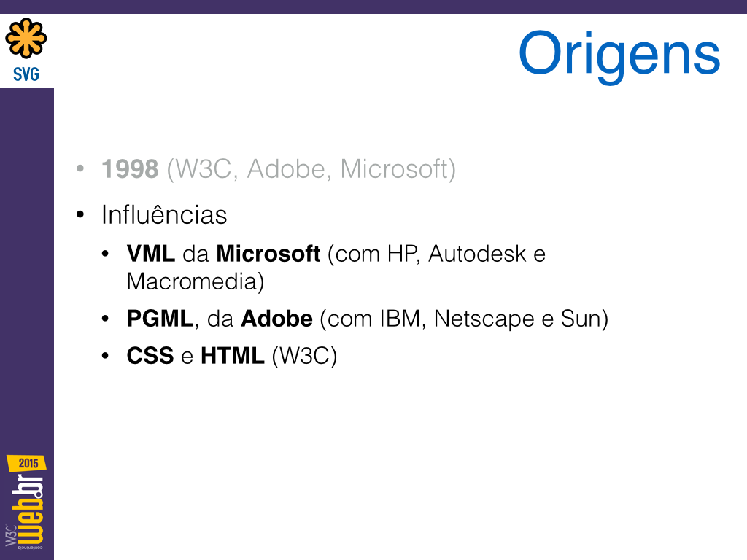Click the bold Microsoft word
The width and height of the screenshot is (747, 560).
[x=268, y=253]
